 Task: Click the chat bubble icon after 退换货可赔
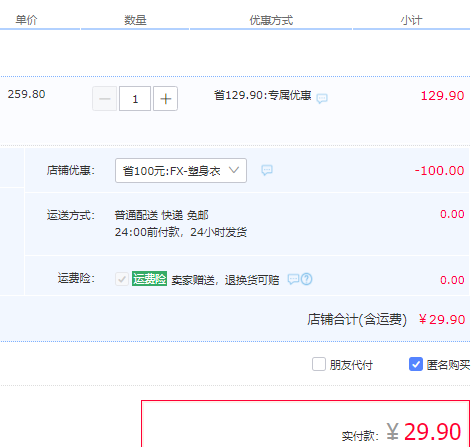coord(293,279)
